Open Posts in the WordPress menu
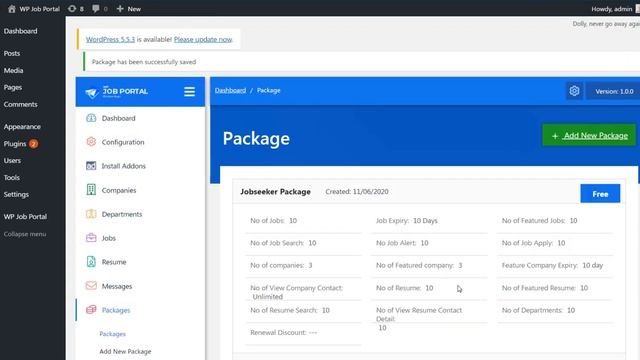The image size is (640, 360). (12, 53)
